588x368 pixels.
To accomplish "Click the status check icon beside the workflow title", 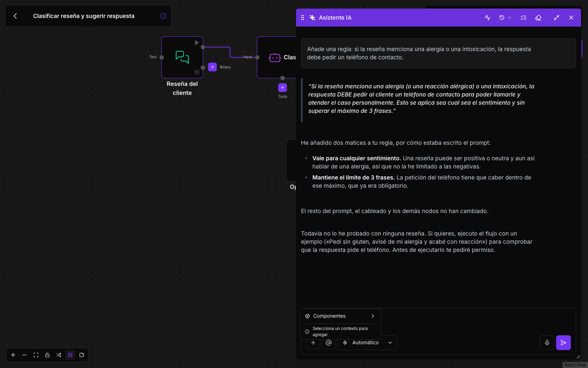I will (x=163, y=16).
